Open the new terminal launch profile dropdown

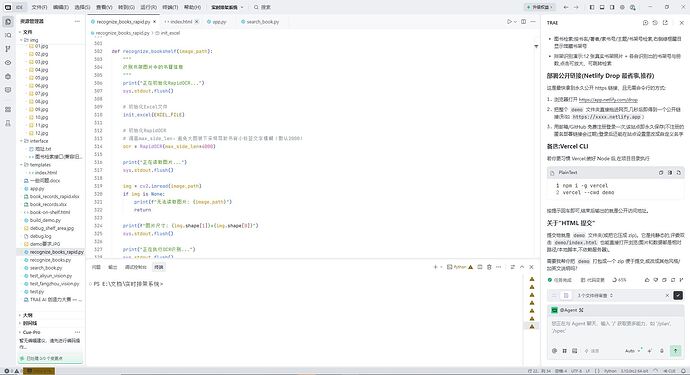pos(441,267)
